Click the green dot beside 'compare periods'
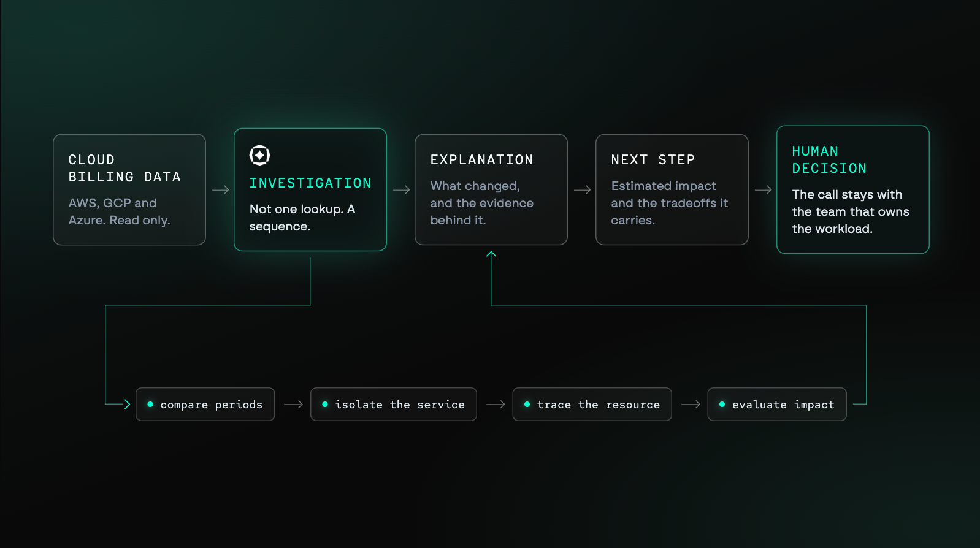The width and height of the screenshot is (980, 548). tap(150, 405)
